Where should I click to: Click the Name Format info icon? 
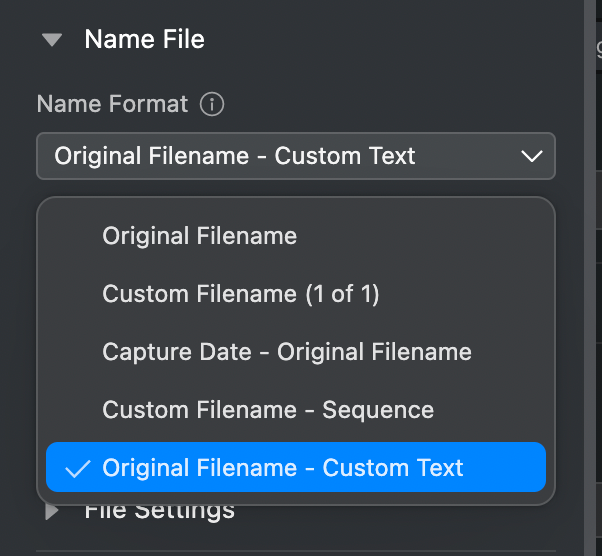tap(211, 104)
